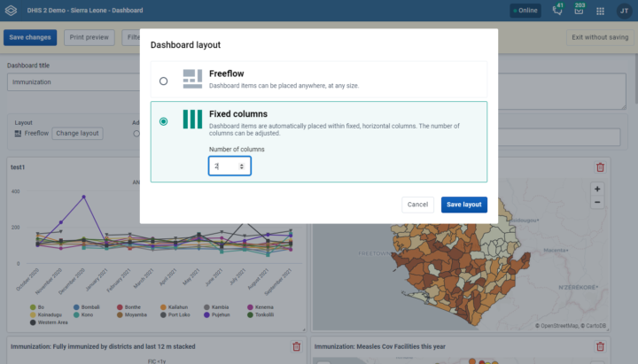The image size is (638, 364).
Task: Click the Save layout button
Action: tap(463, 205)
